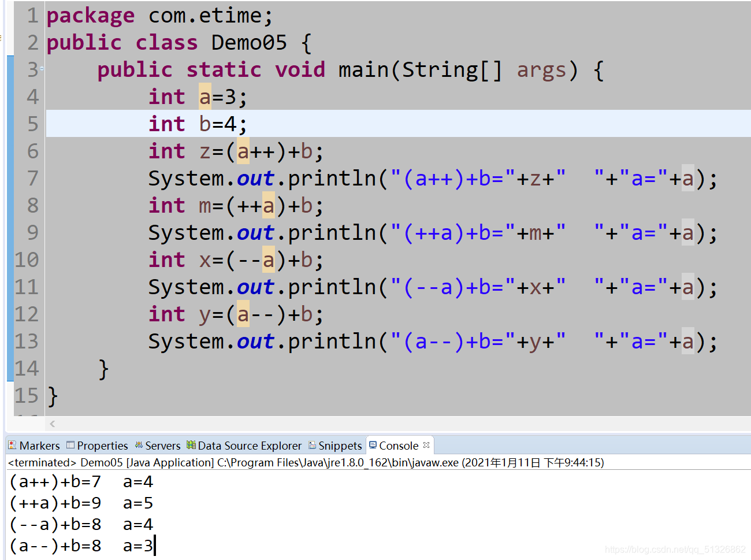Click the Servers tab icon
751x560 pixels.
point(139,445)
